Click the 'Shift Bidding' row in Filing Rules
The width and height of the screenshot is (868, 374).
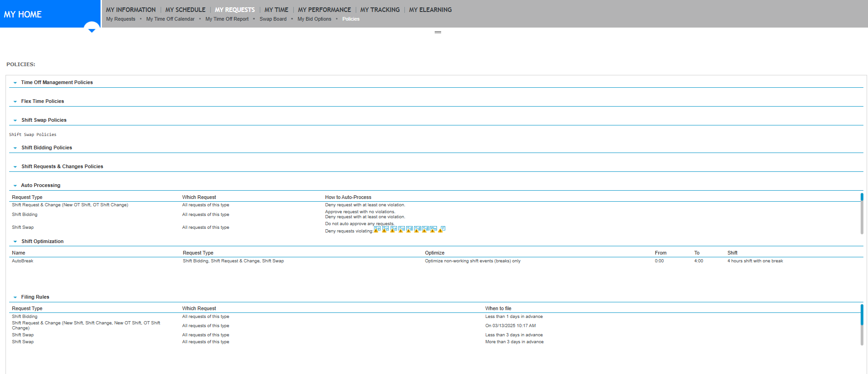25,317
